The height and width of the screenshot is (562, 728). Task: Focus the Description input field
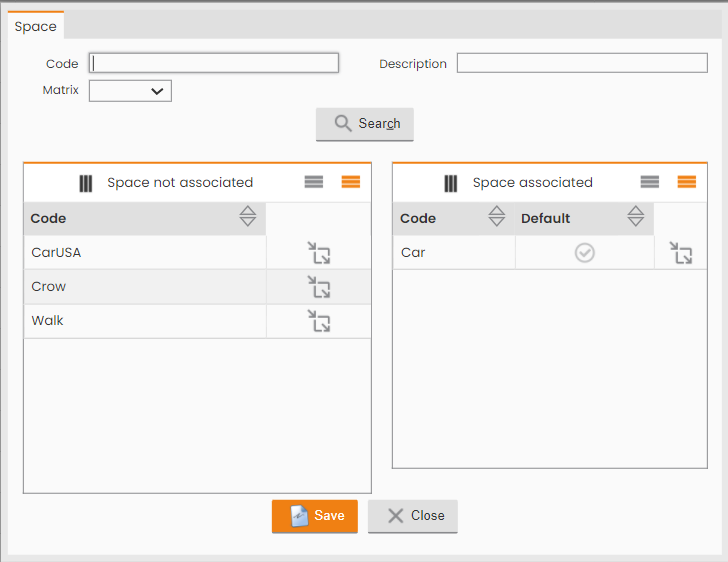point(582,63)
